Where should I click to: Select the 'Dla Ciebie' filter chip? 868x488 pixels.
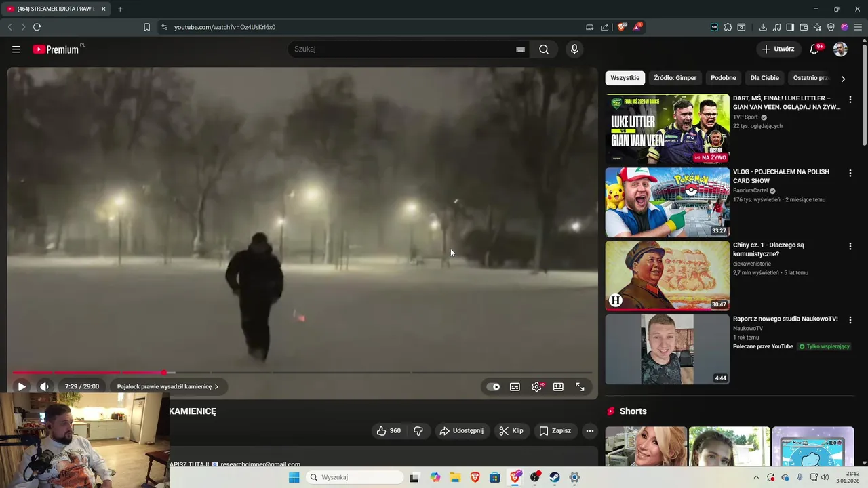tap(764, 78)
